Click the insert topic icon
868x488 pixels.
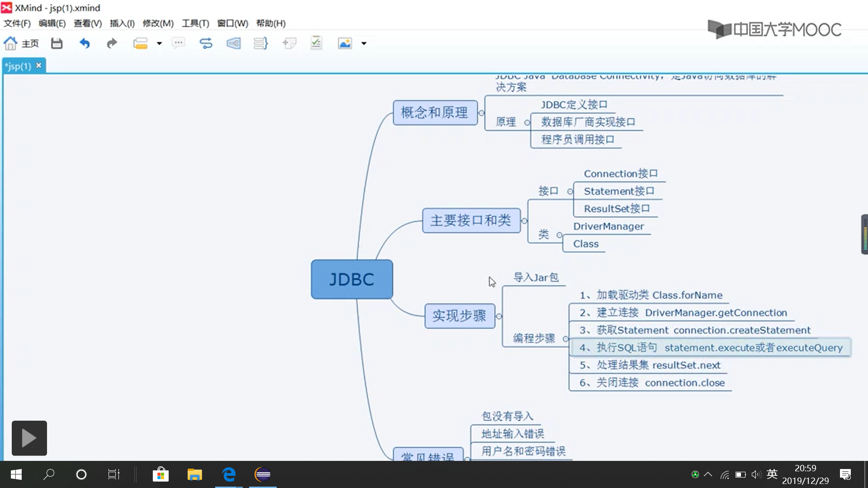tap(141, 43)
